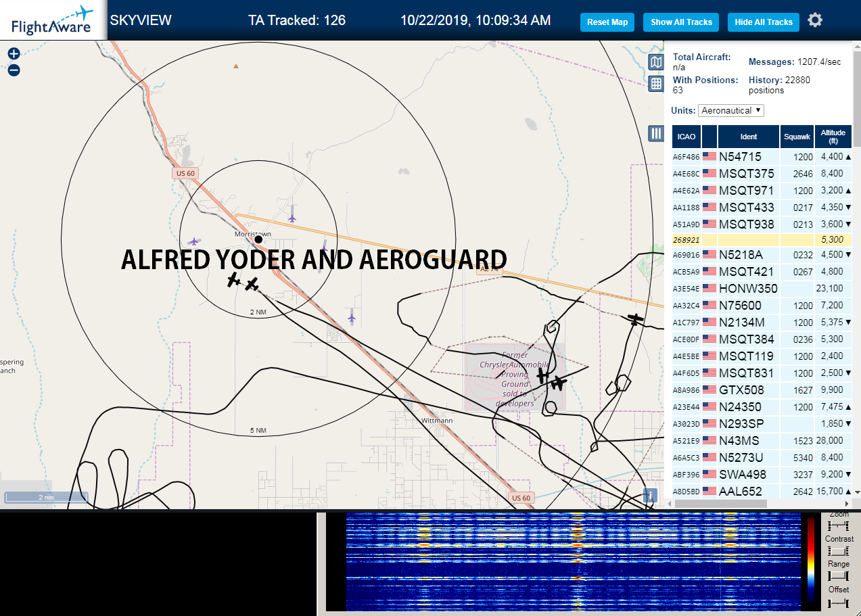Click the spectrum waterfall display
The image size is (861, 616).
click(x=572, y=561)
